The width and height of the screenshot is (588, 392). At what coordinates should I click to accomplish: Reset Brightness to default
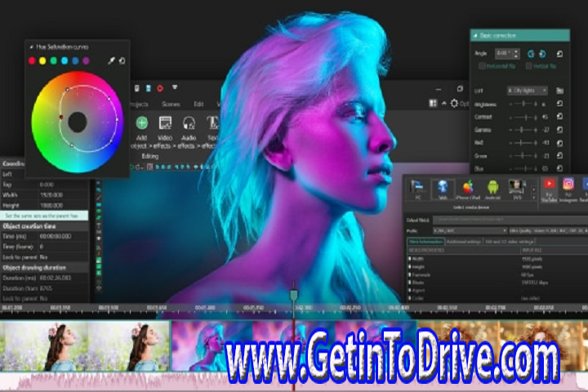pos(559,104)
